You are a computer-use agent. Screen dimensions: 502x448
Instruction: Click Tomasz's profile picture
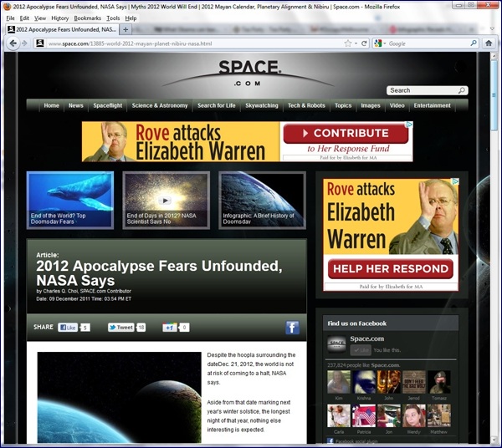click(x=439, y=382)
